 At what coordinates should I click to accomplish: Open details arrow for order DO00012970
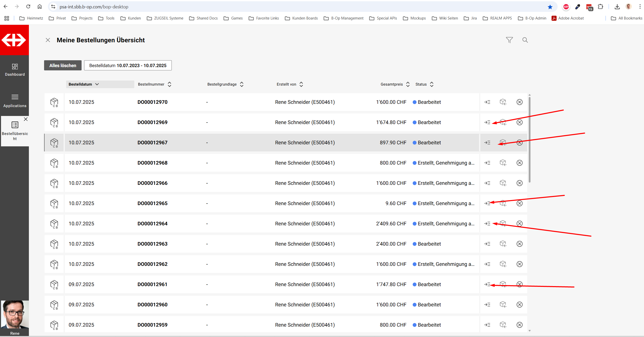pos(487,102)
